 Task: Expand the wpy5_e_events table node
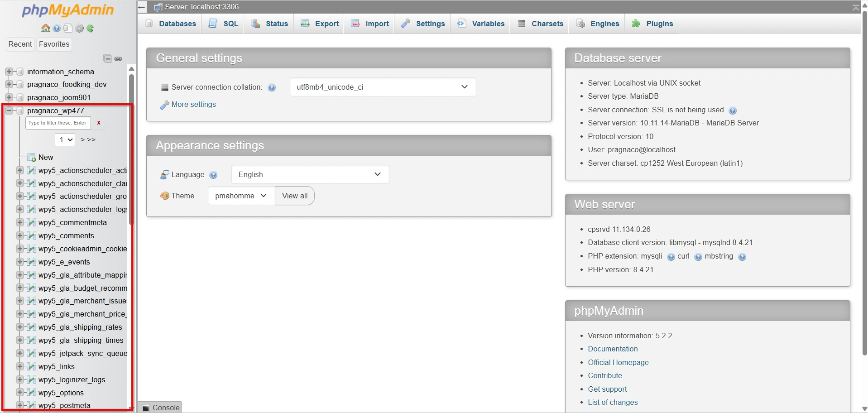pos(19,262)
